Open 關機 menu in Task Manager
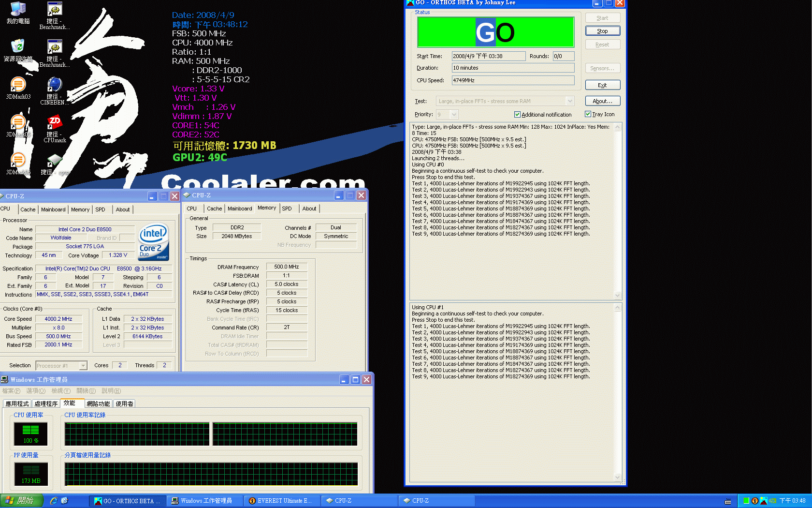 86,391
